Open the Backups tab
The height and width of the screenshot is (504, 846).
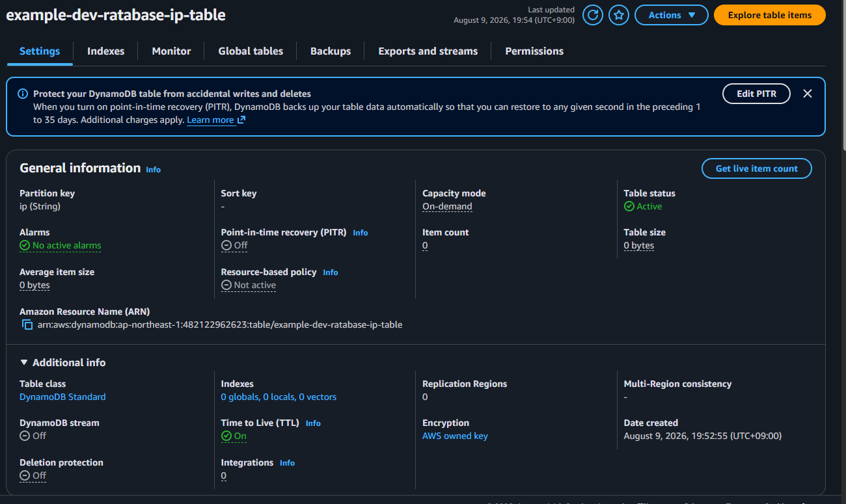click(331, 51)
